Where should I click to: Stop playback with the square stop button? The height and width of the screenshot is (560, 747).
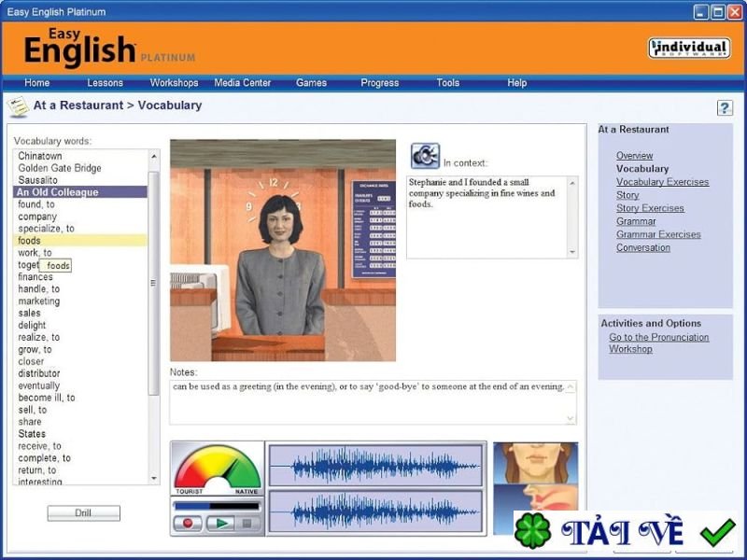pos(247,524)
